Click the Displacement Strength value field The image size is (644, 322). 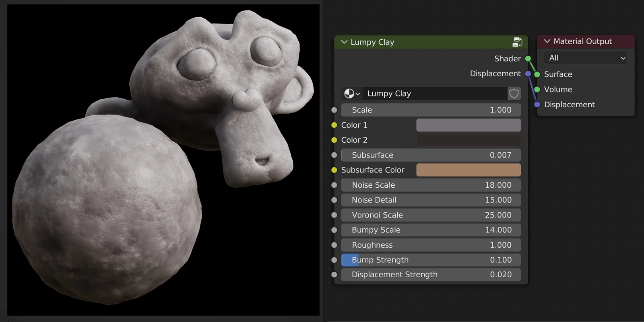pyautogui.click(x=431, y=275)
